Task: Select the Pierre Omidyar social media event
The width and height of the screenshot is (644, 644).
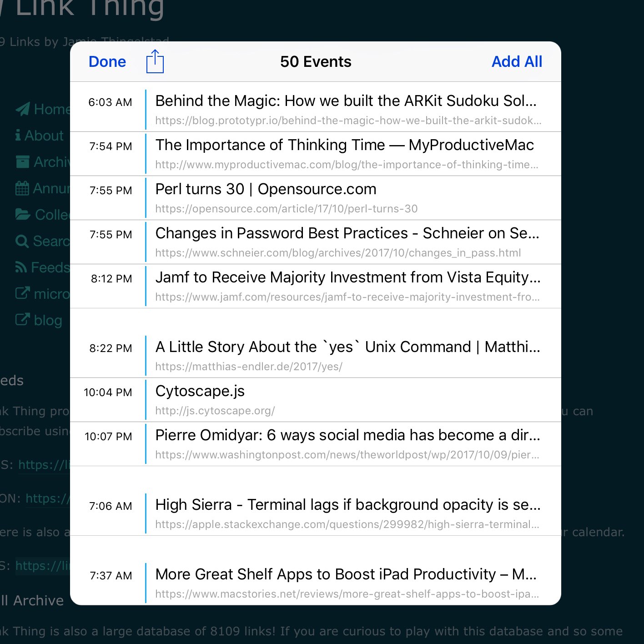Action: 316,444
